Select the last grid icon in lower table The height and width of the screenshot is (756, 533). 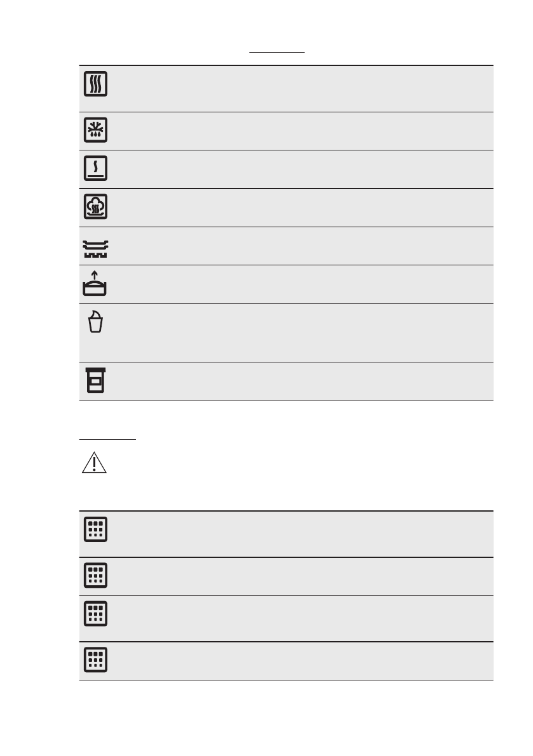click(95, 660)
